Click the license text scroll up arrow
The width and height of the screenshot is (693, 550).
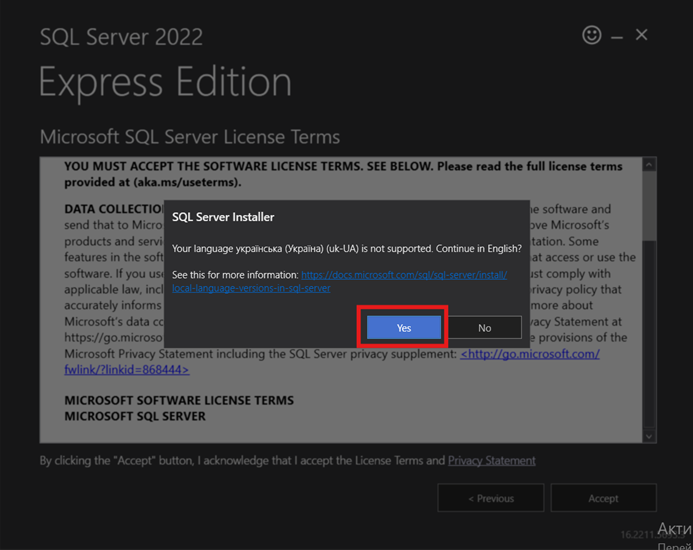tap(649, 165)
